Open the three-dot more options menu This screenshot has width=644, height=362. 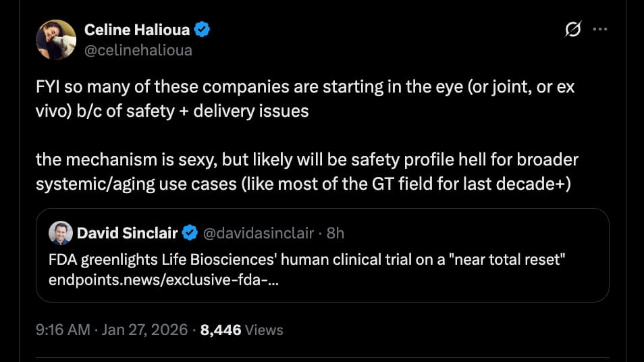(600, 30)
